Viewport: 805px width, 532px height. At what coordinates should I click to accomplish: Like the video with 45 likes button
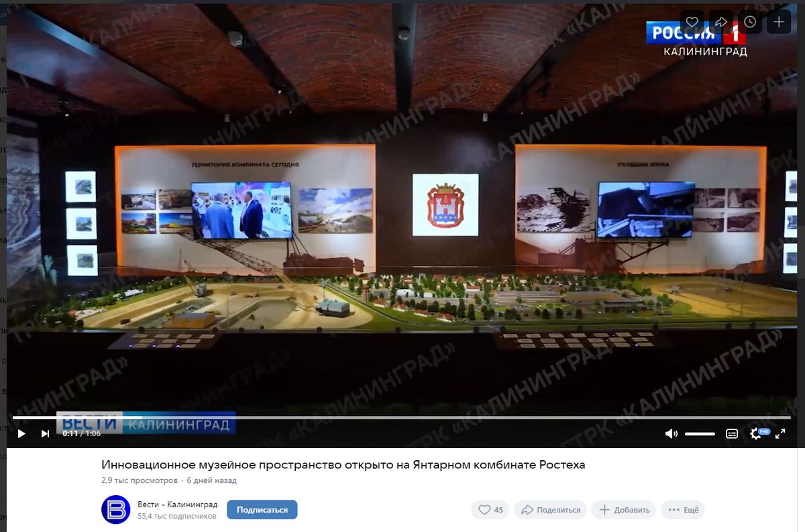[490, 510]
